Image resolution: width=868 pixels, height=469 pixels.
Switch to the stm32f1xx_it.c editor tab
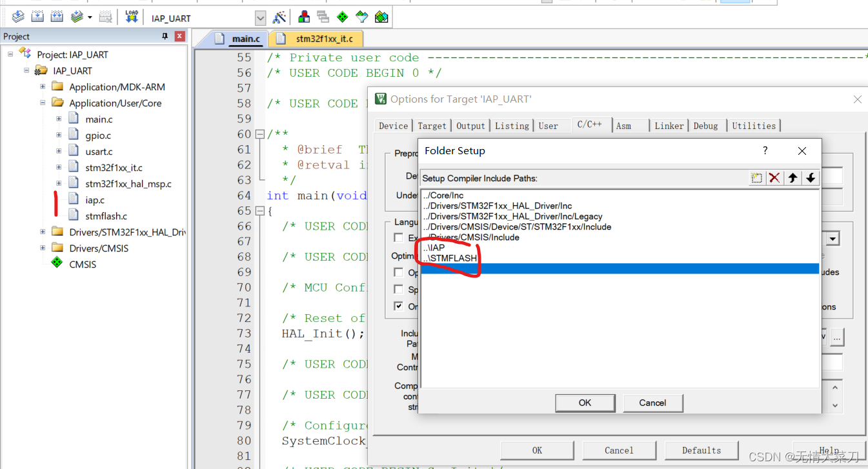point(323,38)
